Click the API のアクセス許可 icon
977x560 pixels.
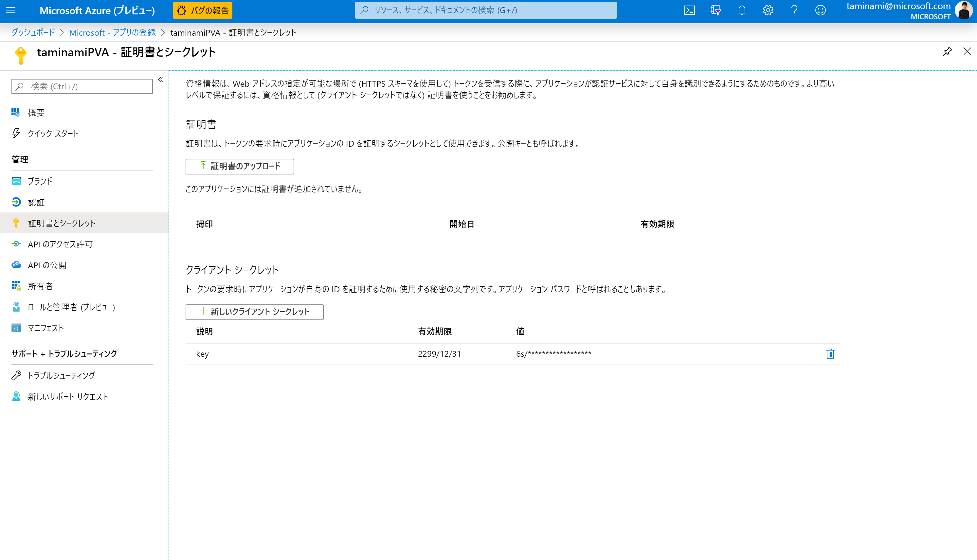(16, 244)
